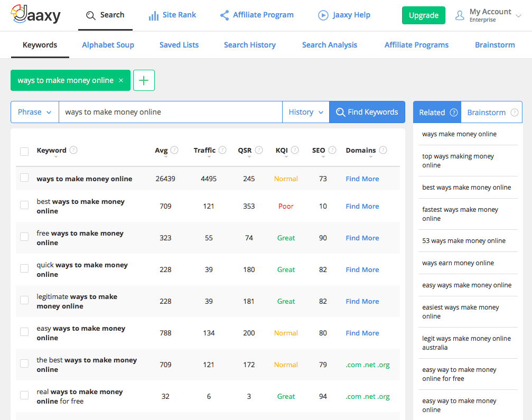Click the Search magnifier icon in top navigation
532x420 pixels.
(90, 15)
